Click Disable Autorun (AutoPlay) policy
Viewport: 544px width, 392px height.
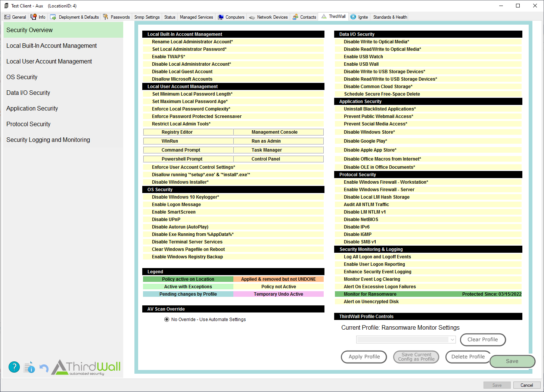233,227
